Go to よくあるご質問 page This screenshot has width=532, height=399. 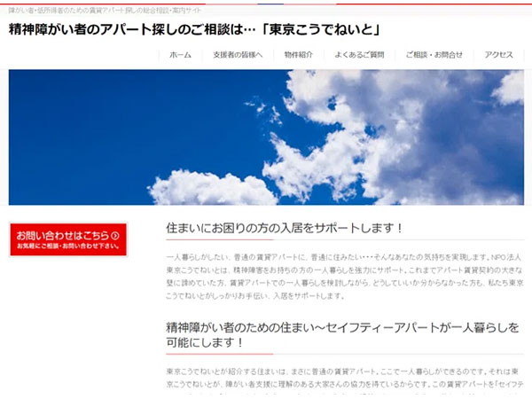tap(359, 54)
